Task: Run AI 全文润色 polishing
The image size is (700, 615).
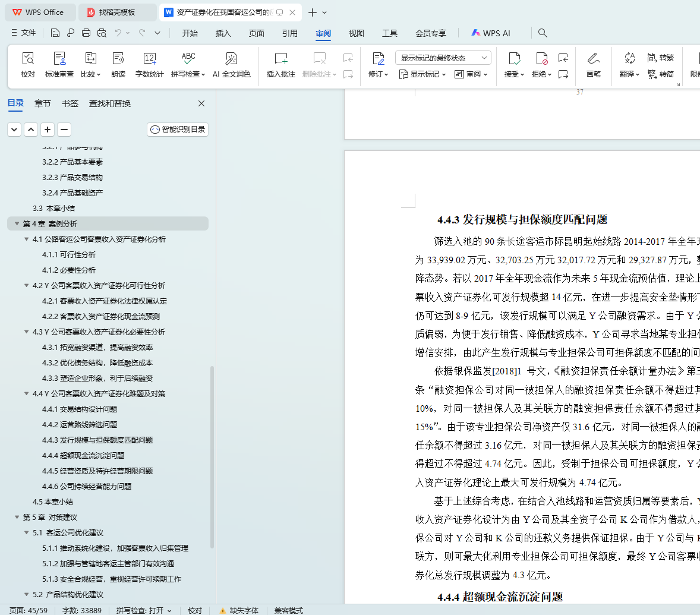Action: 231,64
